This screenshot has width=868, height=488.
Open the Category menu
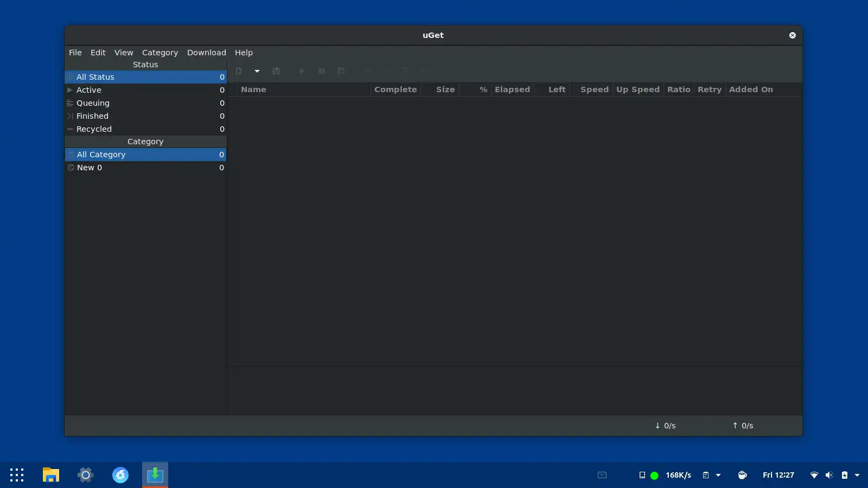[x=160, y=53]
